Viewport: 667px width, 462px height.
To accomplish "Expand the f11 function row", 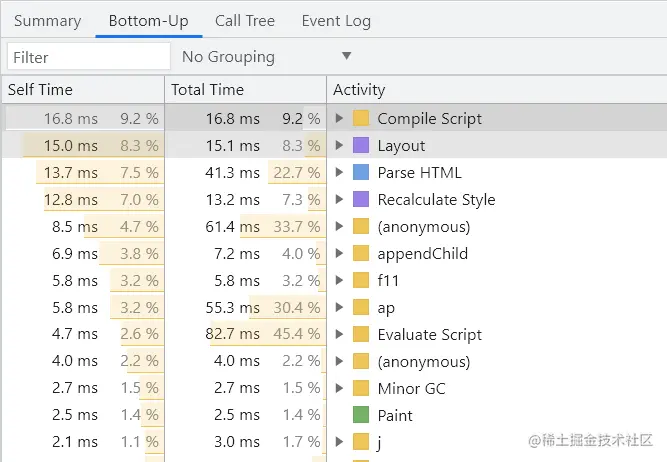I will click(340, 281).
